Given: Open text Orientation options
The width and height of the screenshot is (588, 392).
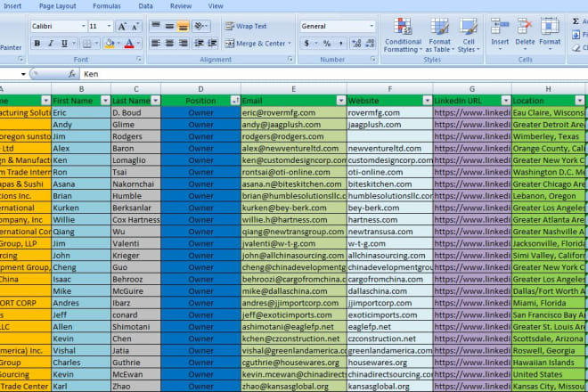Looking at the screenshot, I should coord(200,26).
